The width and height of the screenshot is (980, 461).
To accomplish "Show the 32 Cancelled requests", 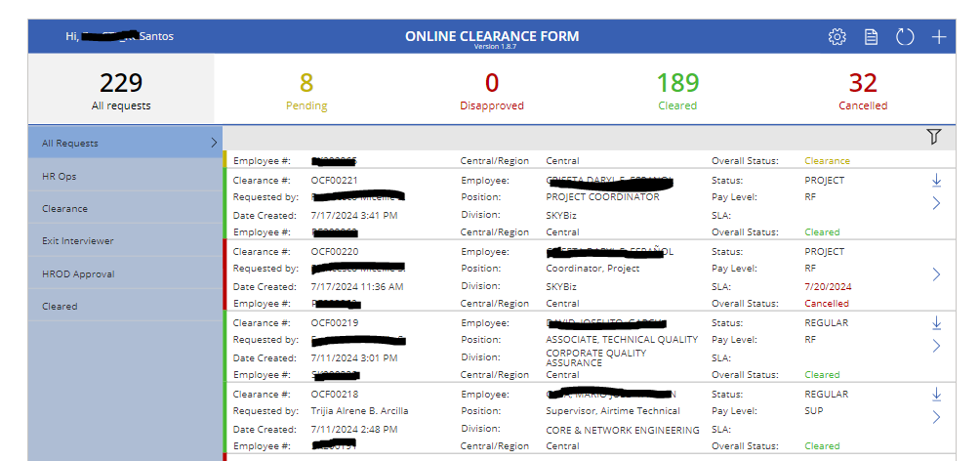I will pos(863,90).
